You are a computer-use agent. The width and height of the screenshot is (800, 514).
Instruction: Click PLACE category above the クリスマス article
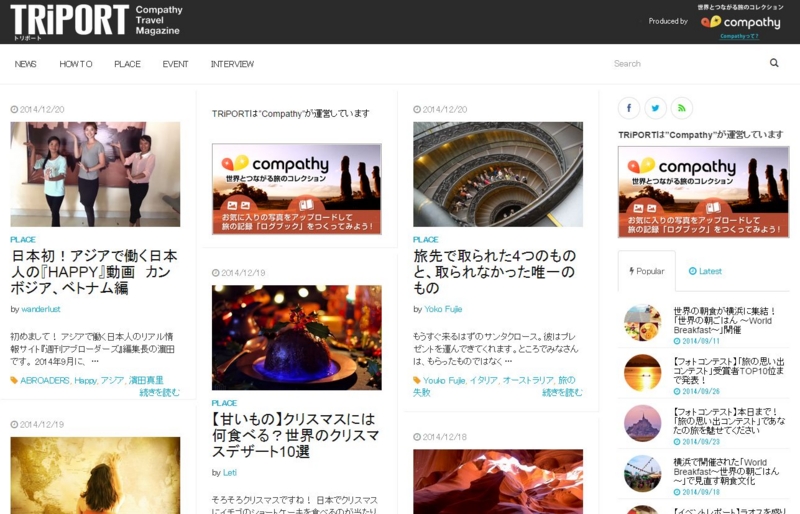click(224, 403)
